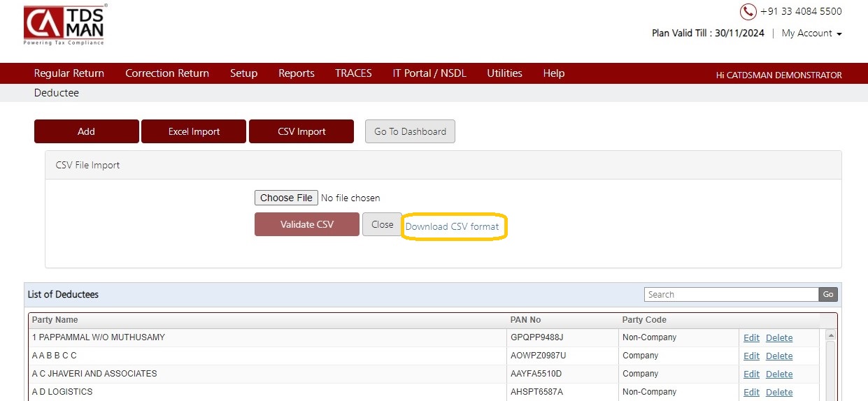The width and height of the screenshot is (868, 401).
Task: Click the Go To Dashboard button
Action: point(410,131)
